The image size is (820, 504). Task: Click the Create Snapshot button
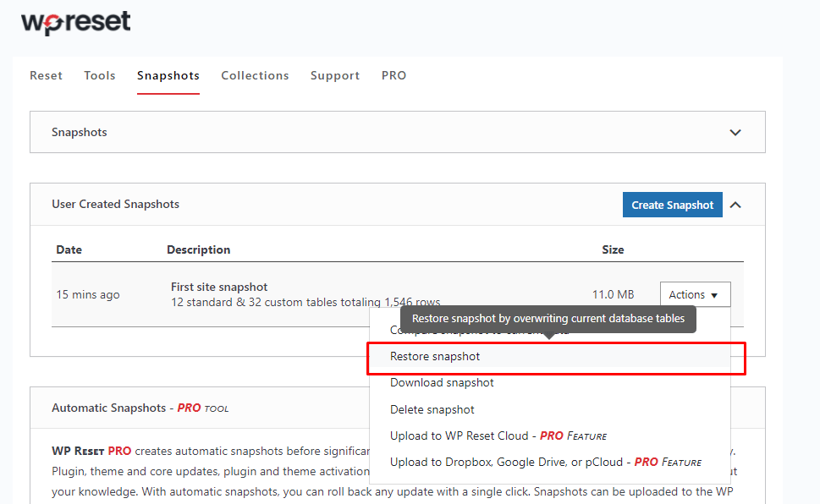672,205
